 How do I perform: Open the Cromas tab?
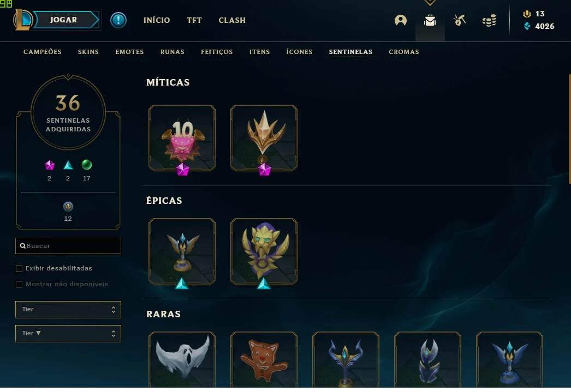[x=404, y=52]
